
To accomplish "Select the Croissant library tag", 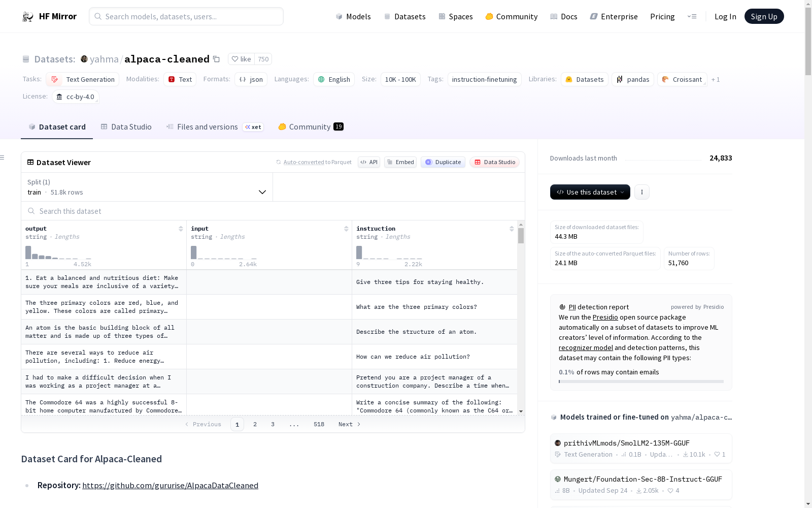I will pos(682,79).
